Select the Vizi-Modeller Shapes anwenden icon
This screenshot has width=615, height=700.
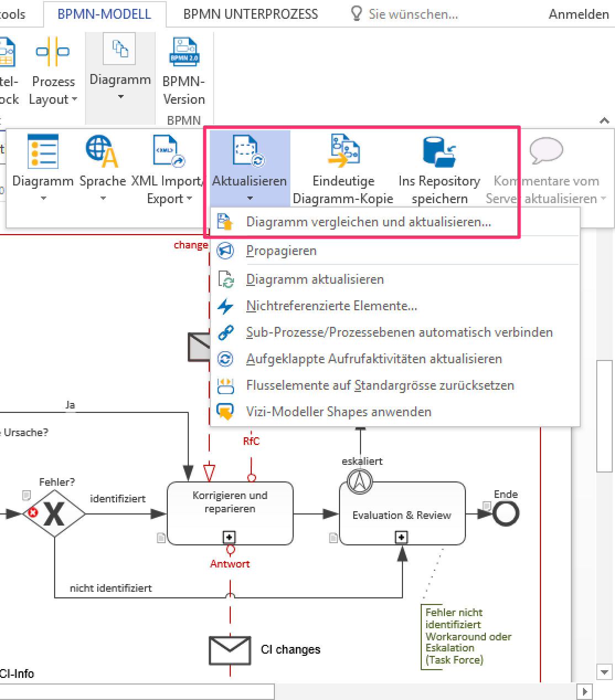tap(226, 411)
